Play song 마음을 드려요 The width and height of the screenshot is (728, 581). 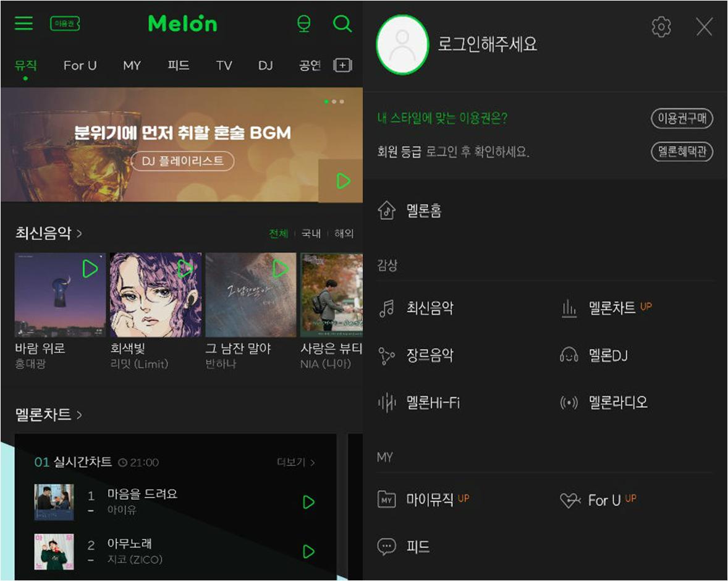click(308, 502)
